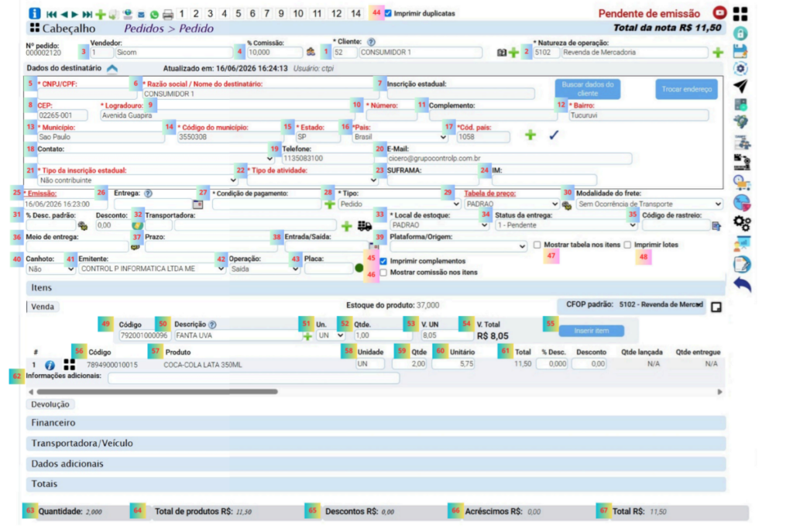Click the red YouTube icon at top right
The height and width of the screenshot is (532, 793).
(719, 12)
